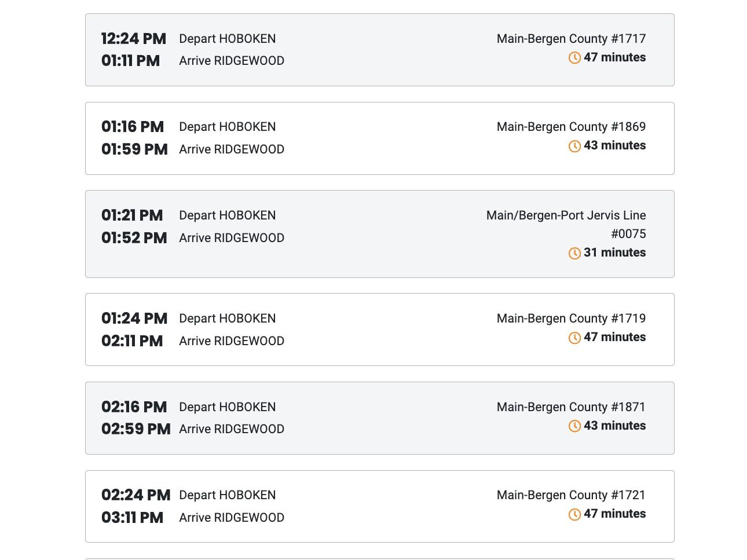Click the 02:11 PM Ridgewood arrival time

132,341
